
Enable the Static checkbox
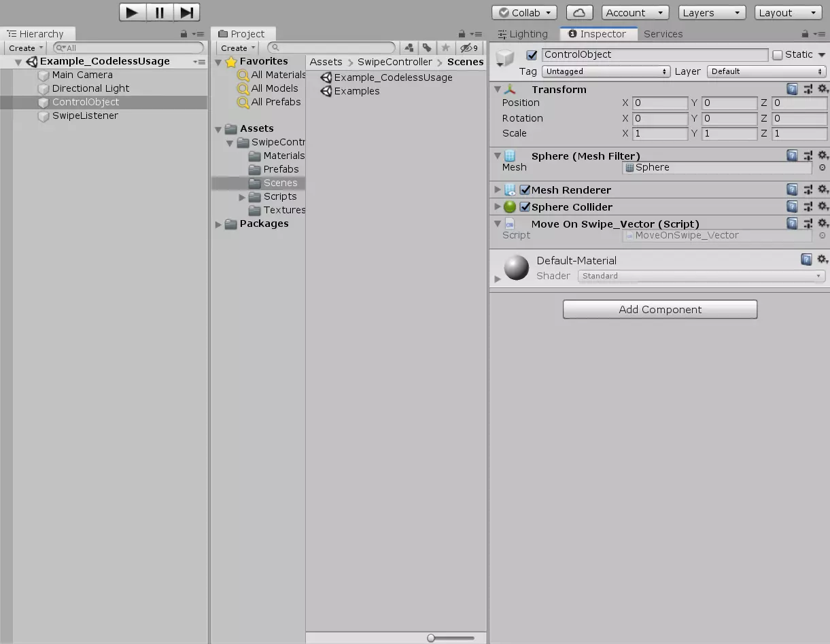778,55
